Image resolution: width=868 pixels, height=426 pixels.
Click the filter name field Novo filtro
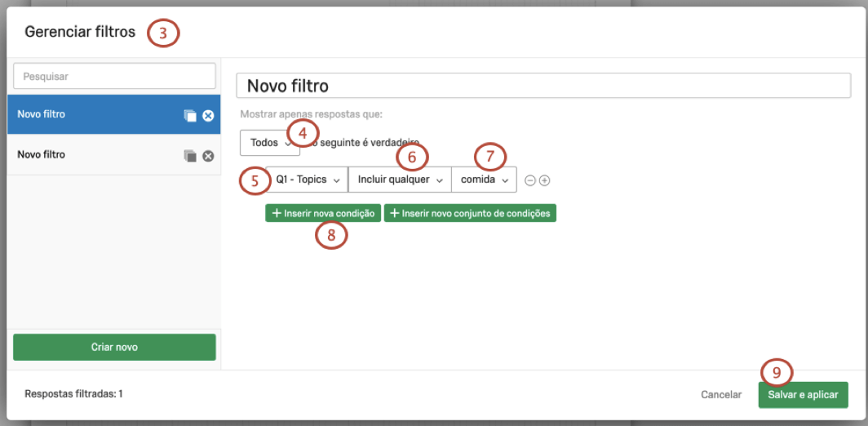542,86
